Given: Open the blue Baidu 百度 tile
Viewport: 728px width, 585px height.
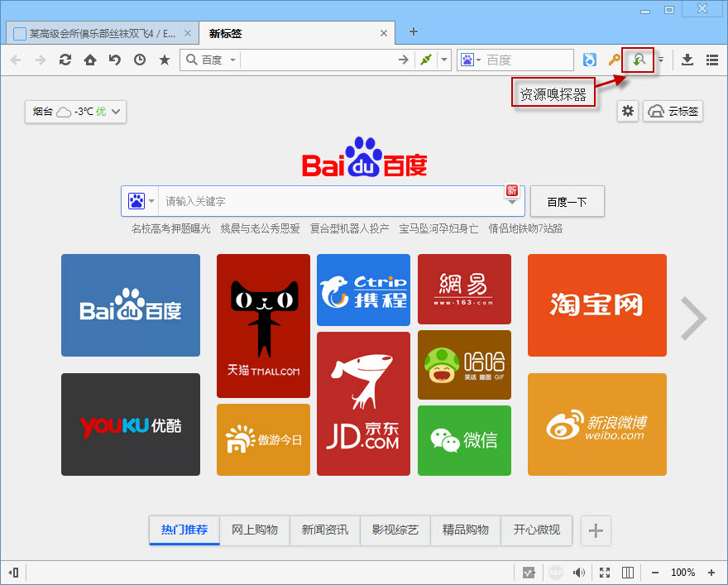Looking at the screenshot, I should (131, 305).
